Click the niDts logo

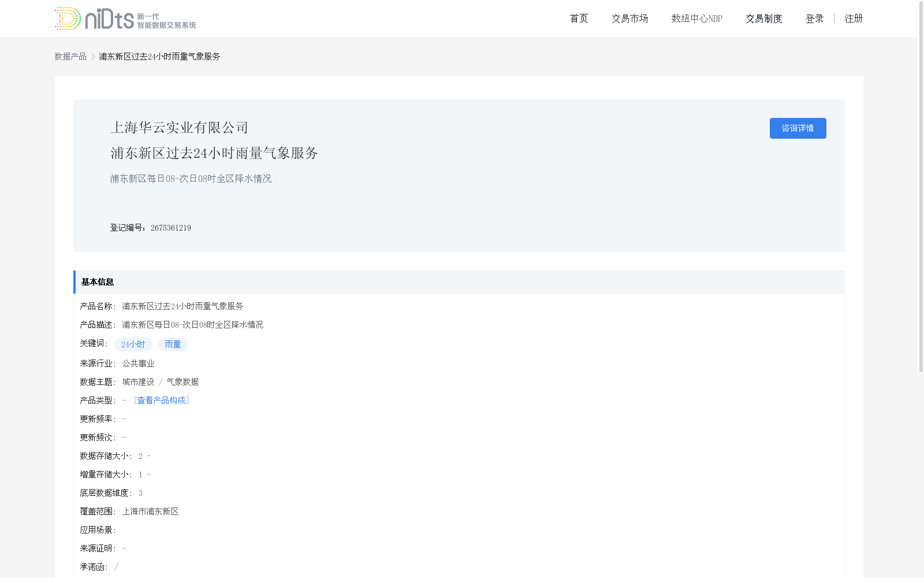click(125, 18)
